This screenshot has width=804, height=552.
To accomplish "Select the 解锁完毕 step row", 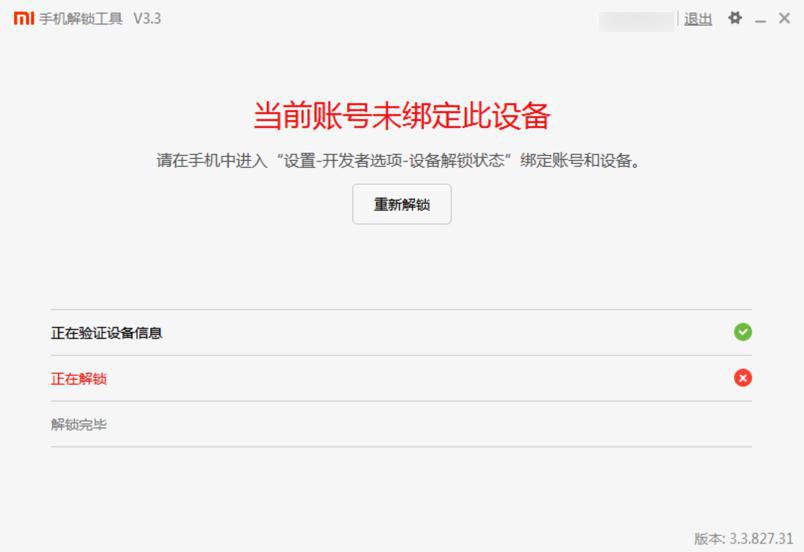I will pos(401,424).
